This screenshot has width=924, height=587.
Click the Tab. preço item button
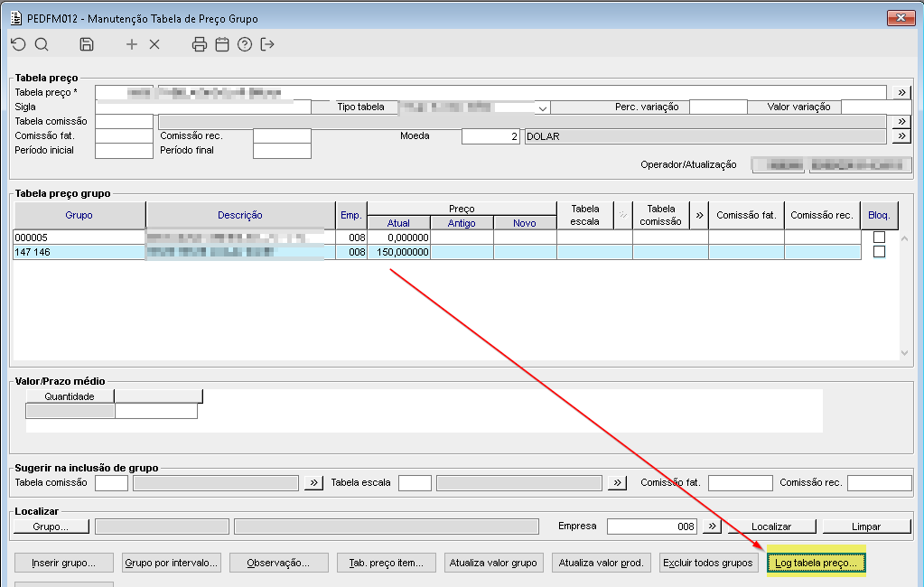point(386,563)
